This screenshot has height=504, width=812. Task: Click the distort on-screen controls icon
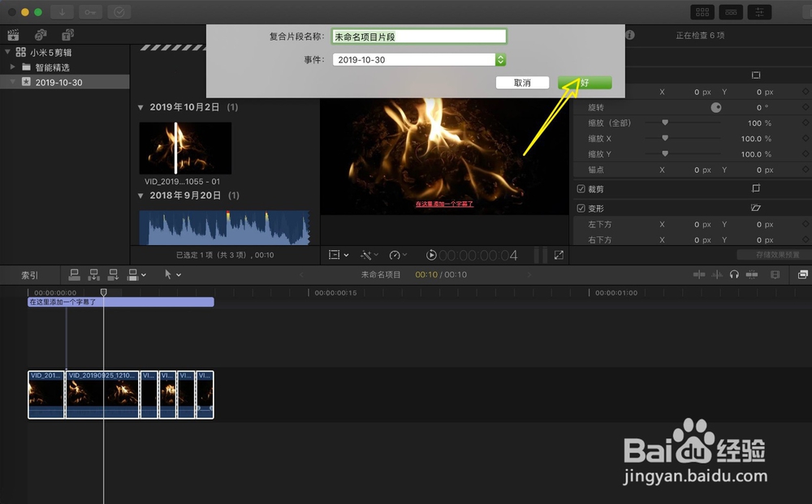(755, 208)
